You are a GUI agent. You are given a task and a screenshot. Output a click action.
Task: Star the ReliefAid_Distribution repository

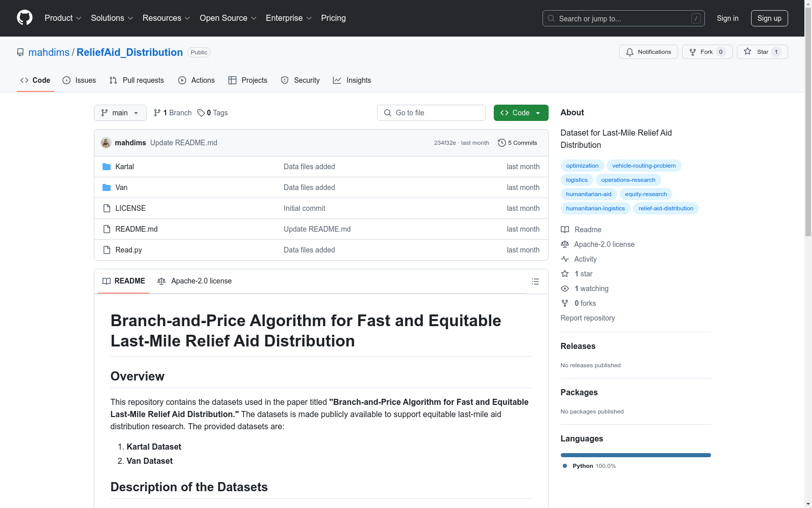click(x=757, y=52)
